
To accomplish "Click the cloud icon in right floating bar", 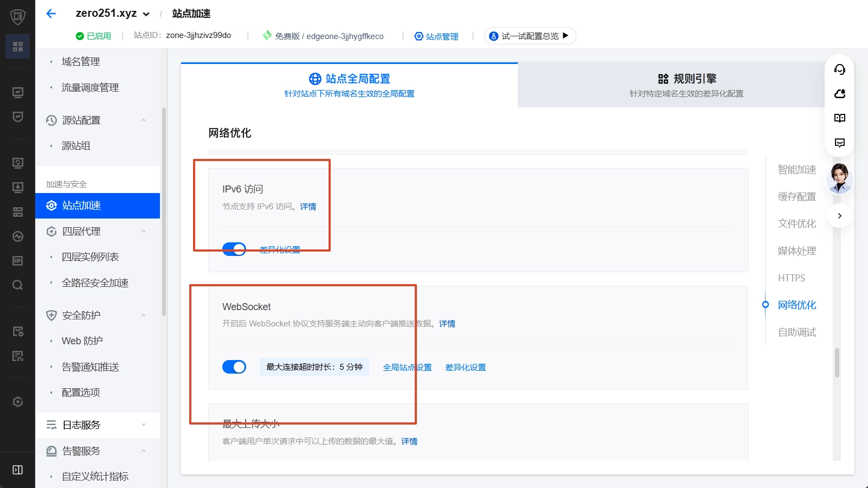I will 839,94.
